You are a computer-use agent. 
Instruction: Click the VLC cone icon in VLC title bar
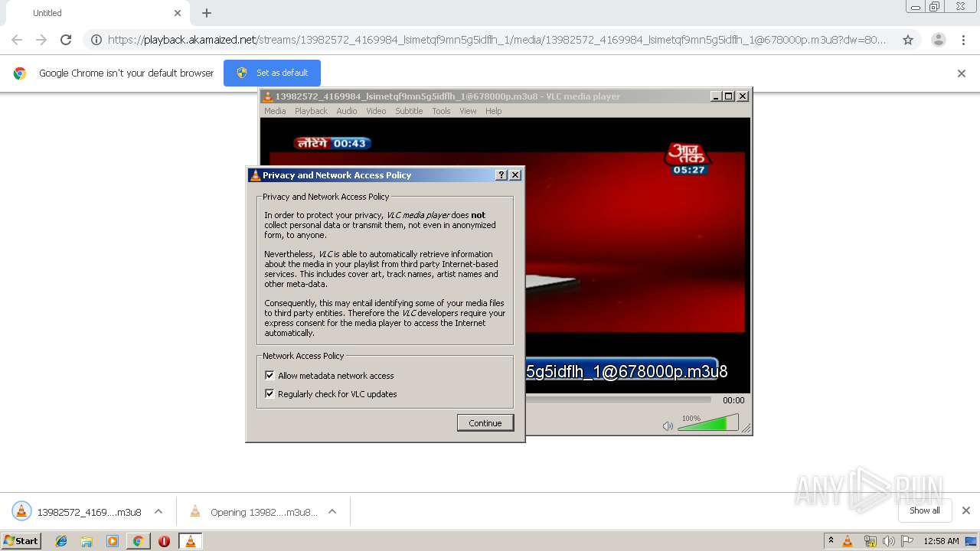267,96
